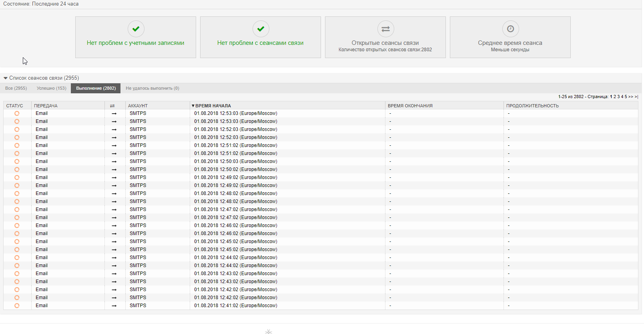Select Email in the 12:50:02 session row
Viewport: 644px width, 334px height.
pos(42,169)
